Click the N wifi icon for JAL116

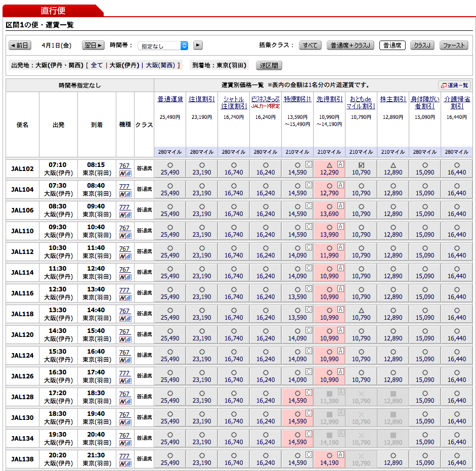pos(125,298)
